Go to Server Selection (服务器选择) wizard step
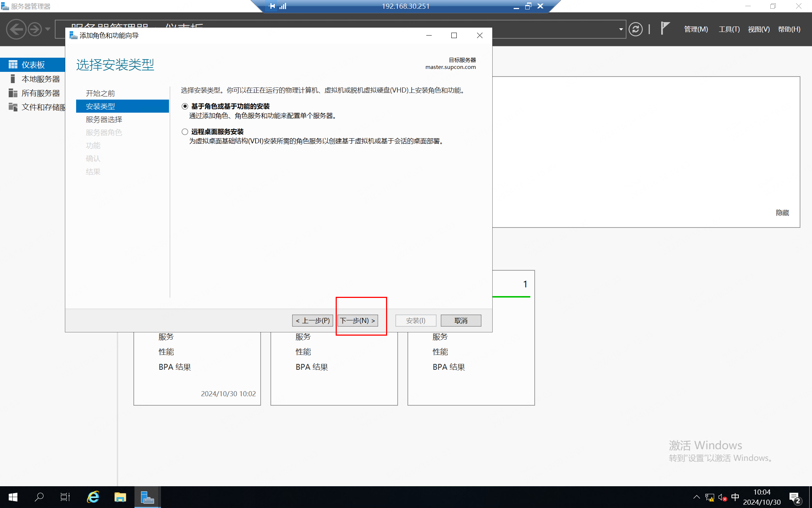The image size is (812, 508). 104,119
